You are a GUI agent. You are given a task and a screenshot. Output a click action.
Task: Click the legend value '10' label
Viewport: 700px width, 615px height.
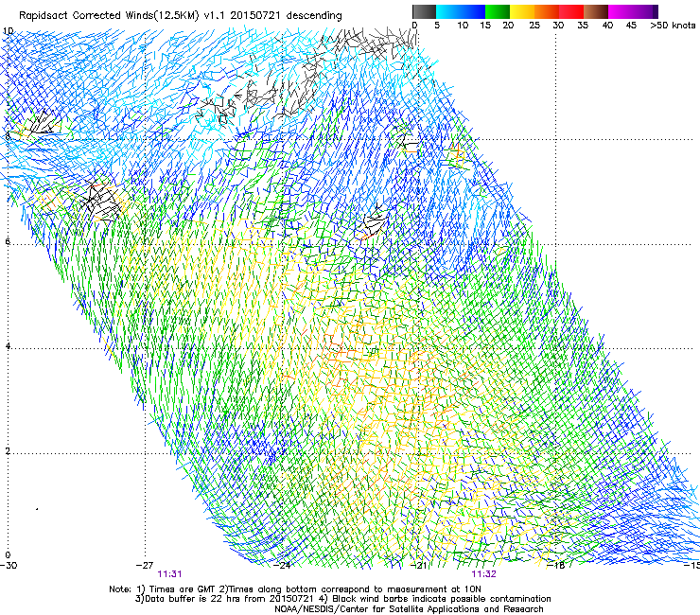[x=463, y=26]
